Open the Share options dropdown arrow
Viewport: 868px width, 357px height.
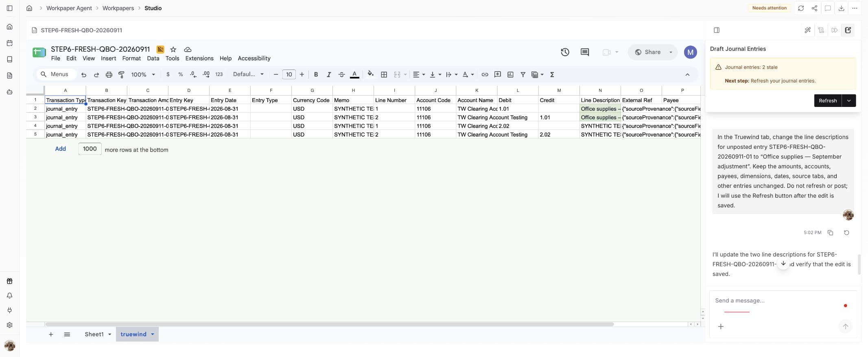coord(671,52)
